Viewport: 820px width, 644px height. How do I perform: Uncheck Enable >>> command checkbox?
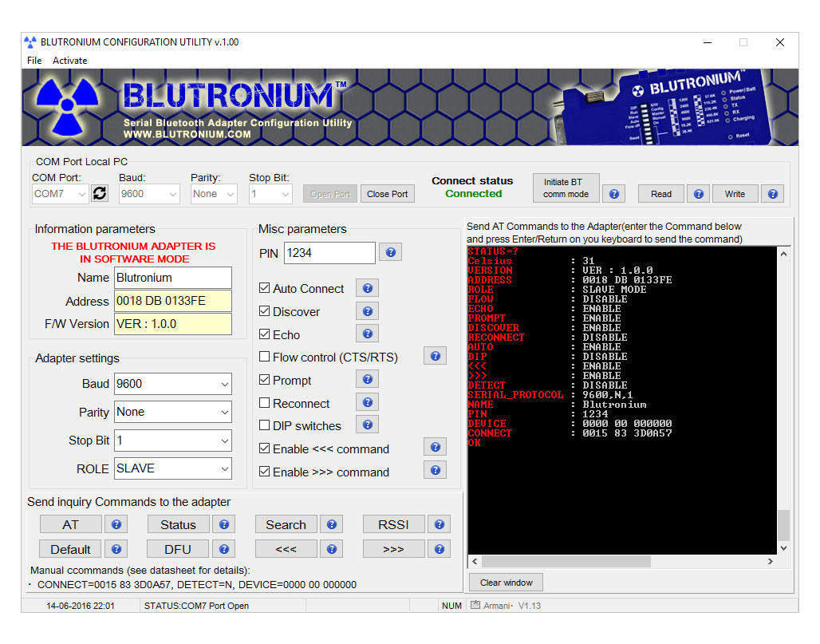click(x=265, y=472)
